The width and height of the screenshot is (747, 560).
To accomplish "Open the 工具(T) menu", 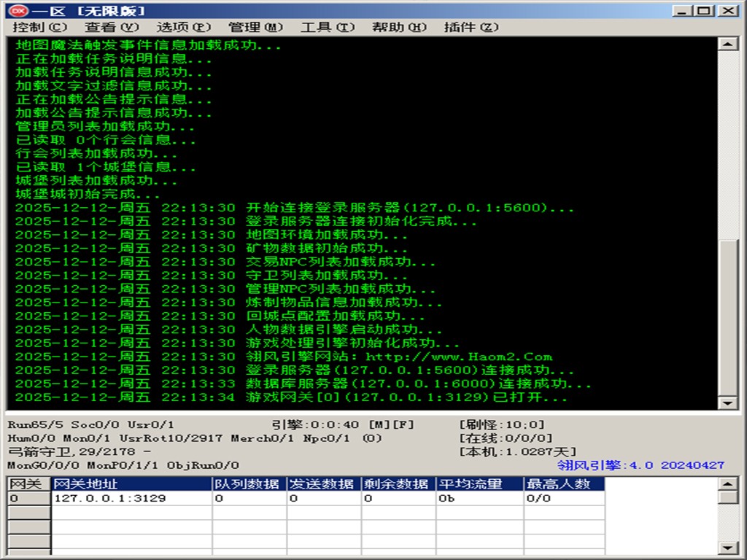I will click(x=328, y=27).
